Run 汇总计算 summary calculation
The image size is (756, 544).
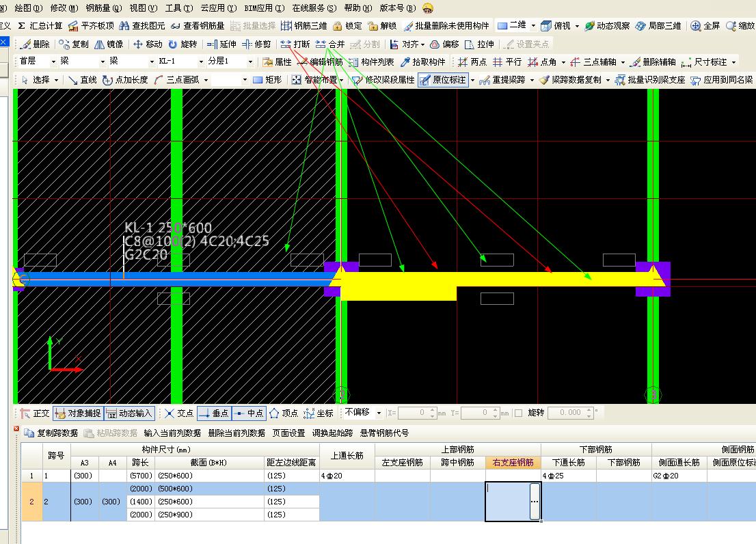(x=40, y=26)
